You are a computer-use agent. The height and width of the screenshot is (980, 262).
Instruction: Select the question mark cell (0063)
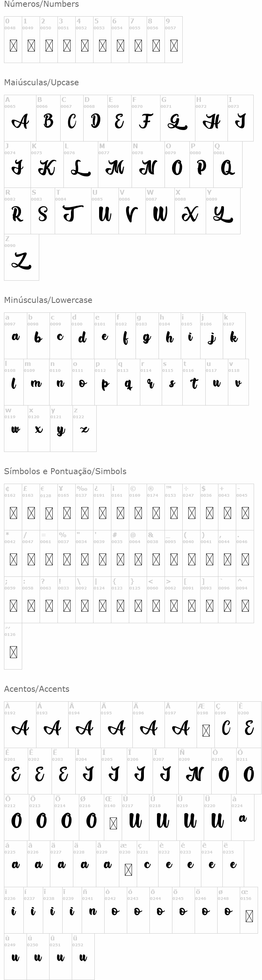(x=49, y=600)
